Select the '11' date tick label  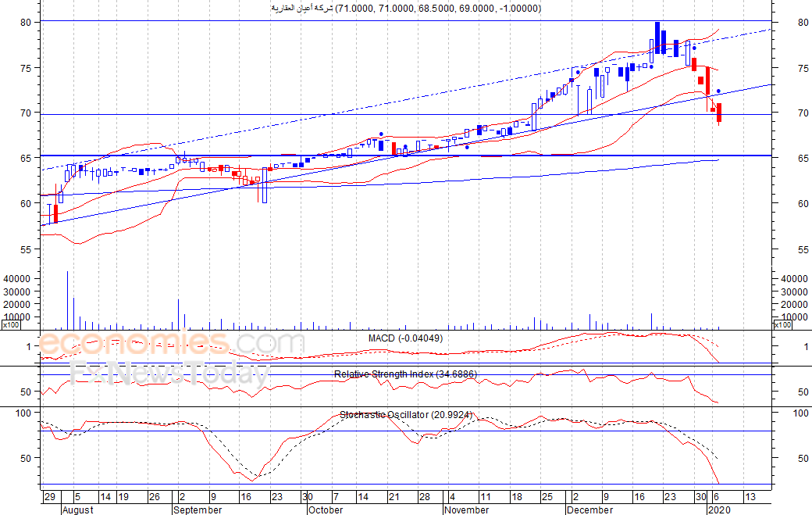(485, 497)
